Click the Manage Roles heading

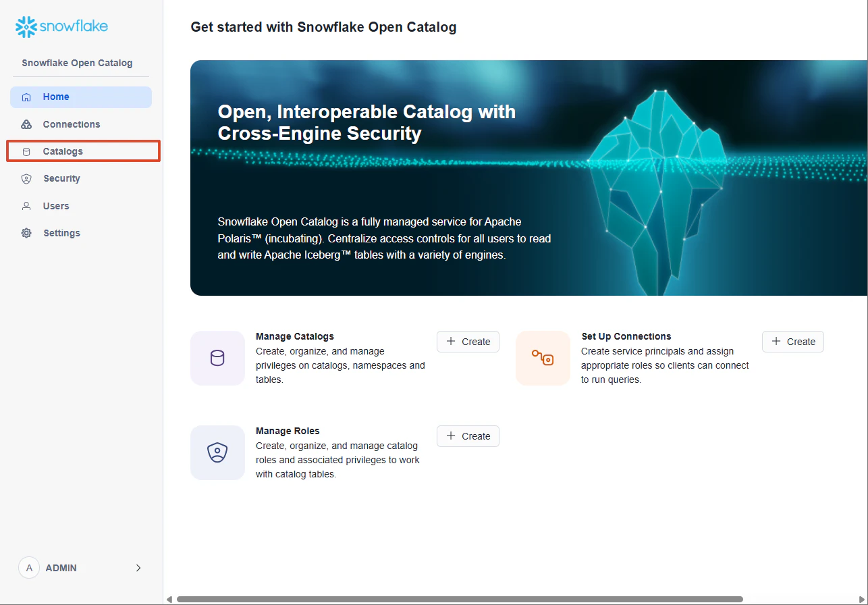288,431
